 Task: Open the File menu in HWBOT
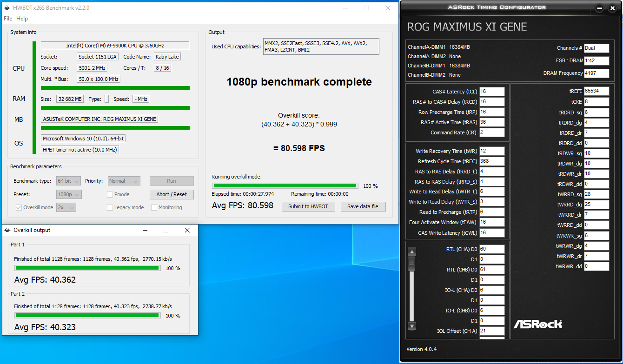tap(8, 19)
